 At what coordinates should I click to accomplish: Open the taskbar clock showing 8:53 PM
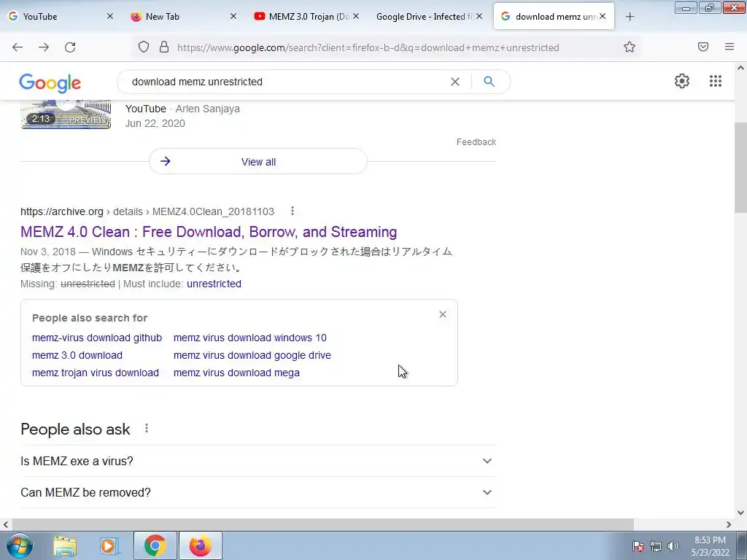[710, 546]
